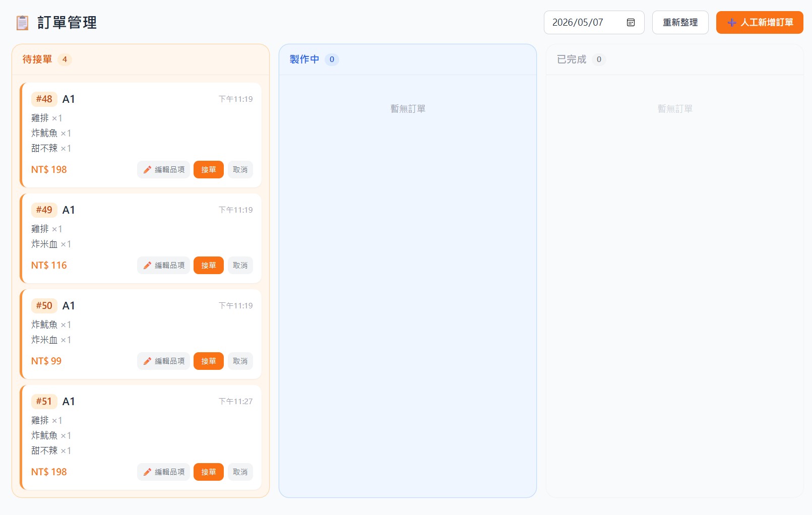
Task: Click pencil icon on order #48
Action: pyautogui.click(x=147, y=170)
